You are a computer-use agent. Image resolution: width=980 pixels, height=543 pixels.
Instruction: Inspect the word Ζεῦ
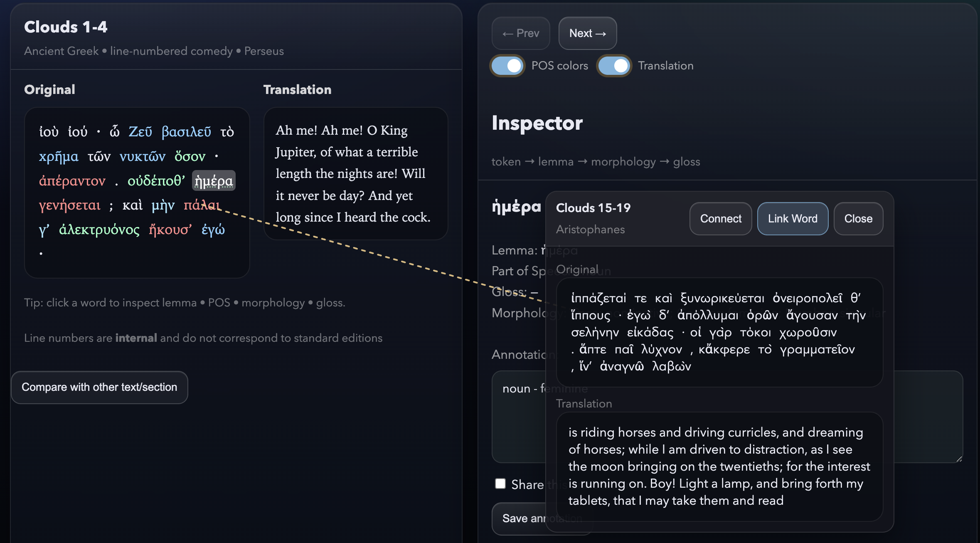(140, 132)
